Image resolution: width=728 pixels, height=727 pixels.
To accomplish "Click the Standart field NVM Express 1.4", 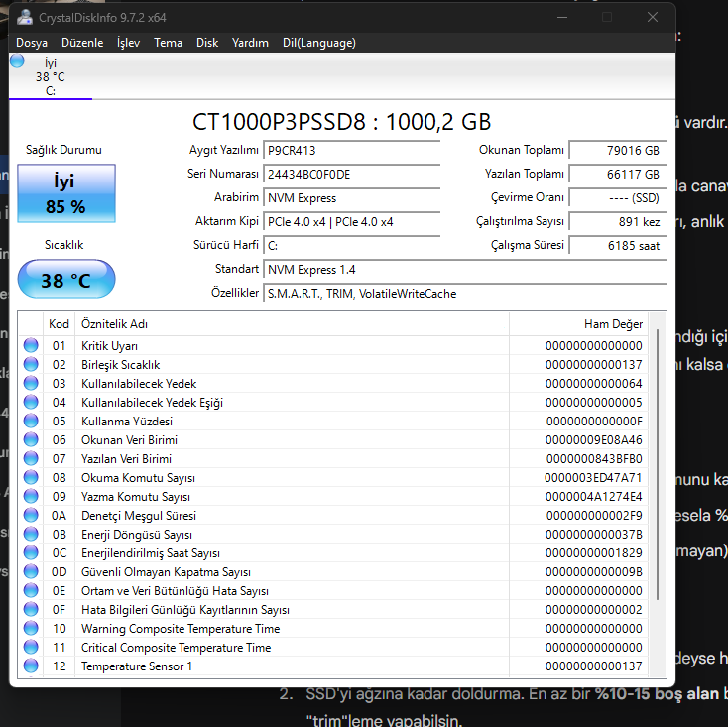I will (x=465, y=270).
